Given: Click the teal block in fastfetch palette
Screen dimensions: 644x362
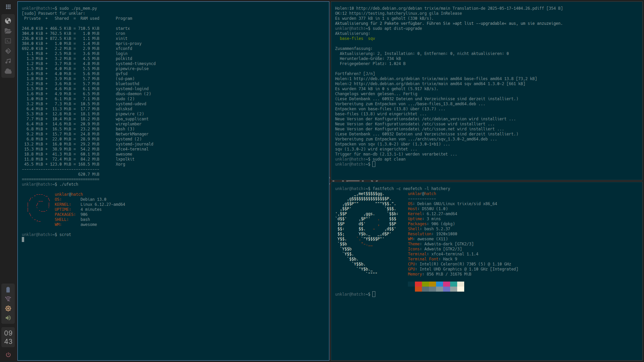Looking at the screenshot, I should click(x=453, y=284).
